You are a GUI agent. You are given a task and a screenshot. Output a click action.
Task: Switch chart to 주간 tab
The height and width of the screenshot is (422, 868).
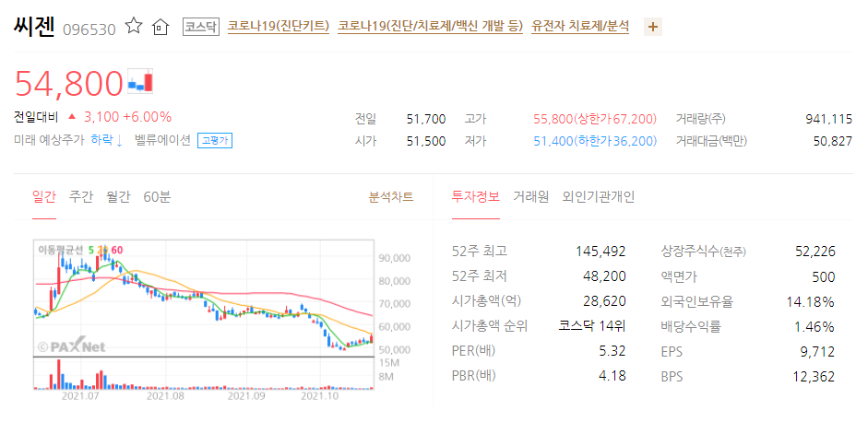coord(81,196)
